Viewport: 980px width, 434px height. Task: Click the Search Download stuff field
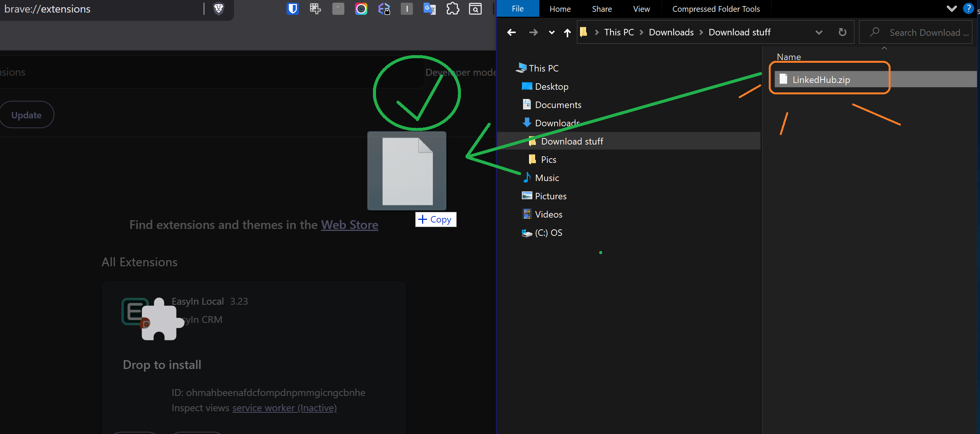click(x=916, y=32)
